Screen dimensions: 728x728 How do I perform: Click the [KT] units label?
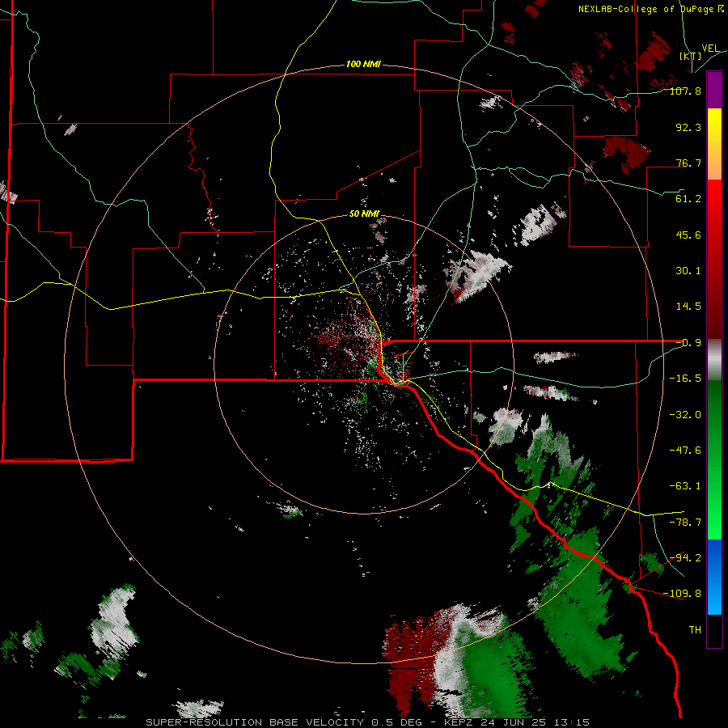point(691,56)
